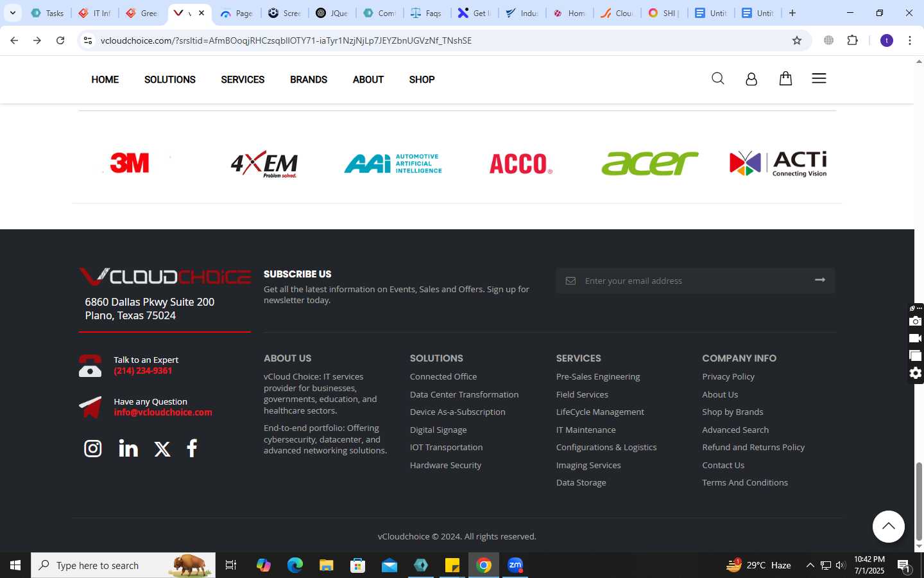Click the ACTi Connecting Vision logo
This screenshot has width=924, height=578.
(x=778, y=164)
